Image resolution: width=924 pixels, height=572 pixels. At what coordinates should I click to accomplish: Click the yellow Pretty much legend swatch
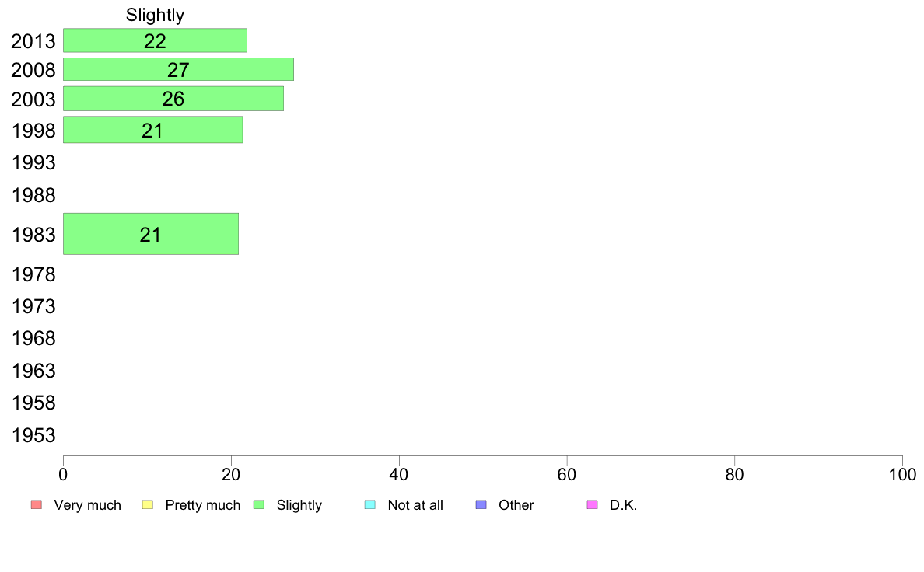[147, 505]
